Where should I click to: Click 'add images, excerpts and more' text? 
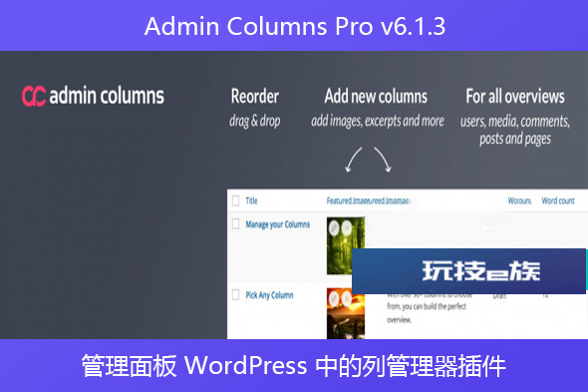point(378,121)
